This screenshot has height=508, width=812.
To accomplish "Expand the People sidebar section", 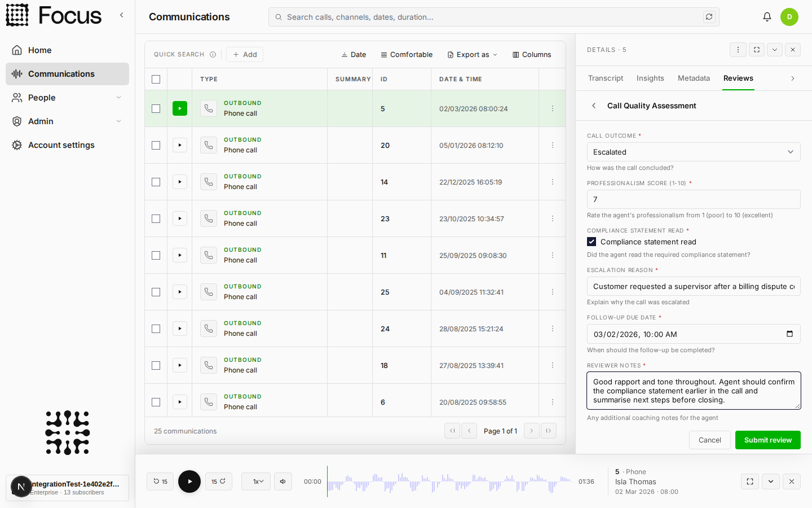I will point(67,98).
